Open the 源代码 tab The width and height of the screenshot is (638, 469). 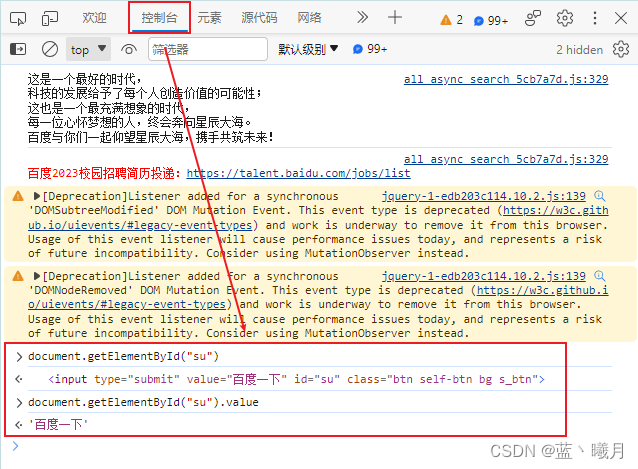coord(259,18)
